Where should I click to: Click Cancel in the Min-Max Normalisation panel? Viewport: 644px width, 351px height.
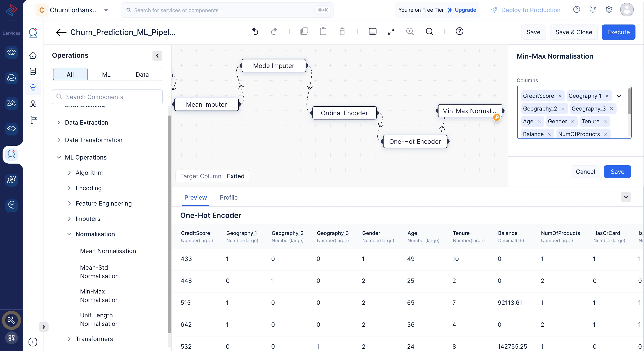point(585,172)
